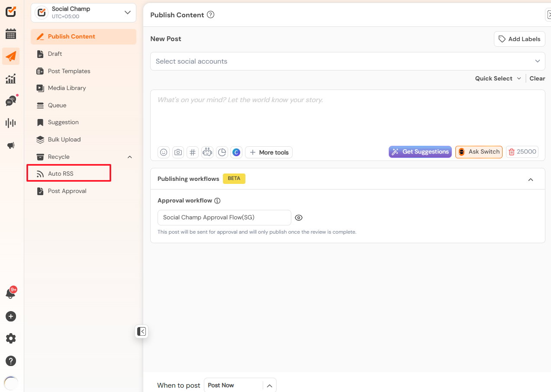The image size is (551, 392).
Task: Expand the Select social accounts dropdown
Action: 348,61
